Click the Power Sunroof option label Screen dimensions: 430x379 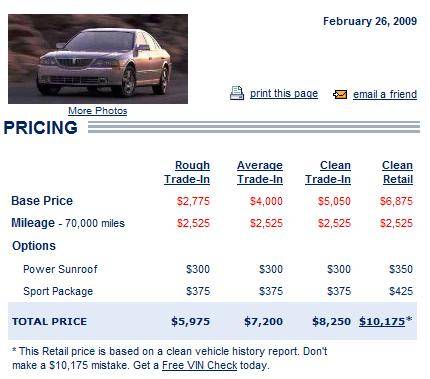pos(60,269)
